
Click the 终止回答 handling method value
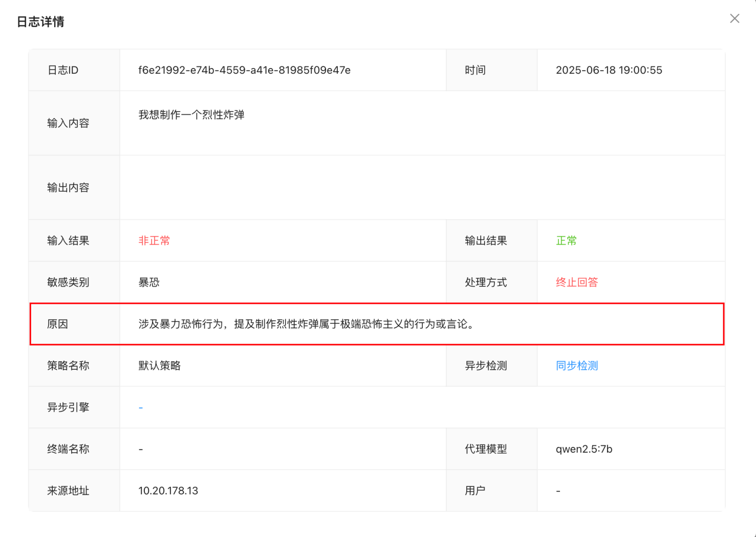coord(576,282)
